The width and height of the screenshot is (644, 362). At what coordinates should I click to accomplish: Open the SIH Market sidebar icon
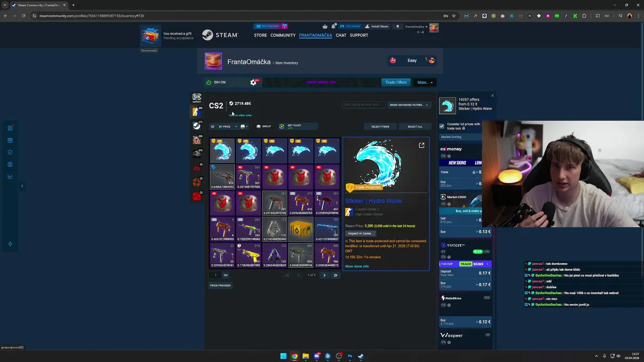coord(197,98)
